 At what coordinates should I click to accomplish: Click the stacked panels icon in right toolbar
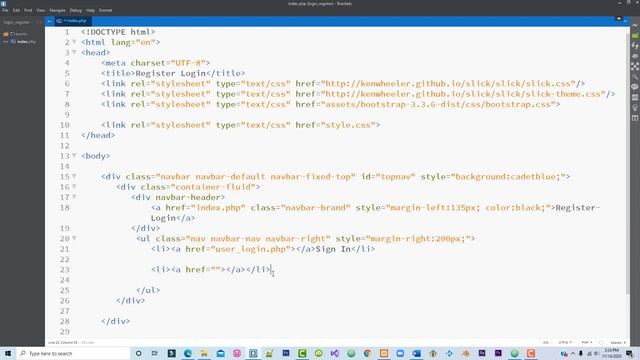[635, 97]
